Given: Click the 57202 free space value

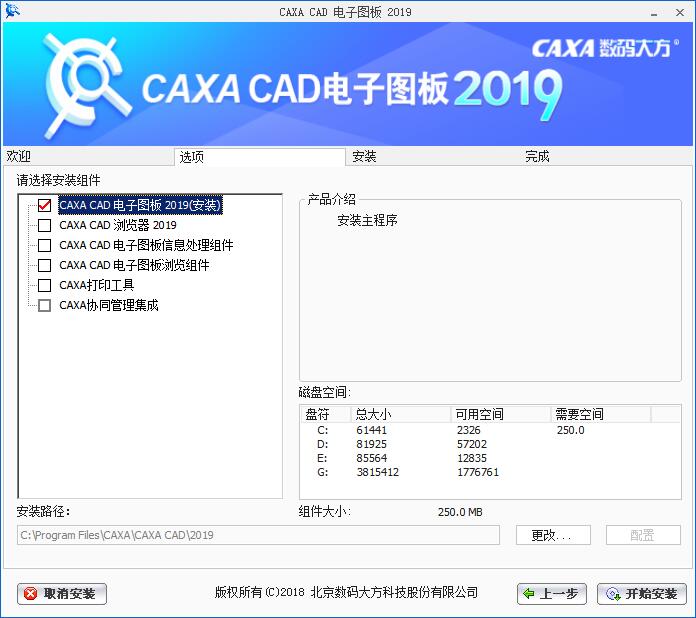Looking at the screenshot, I should pos(472,444).
